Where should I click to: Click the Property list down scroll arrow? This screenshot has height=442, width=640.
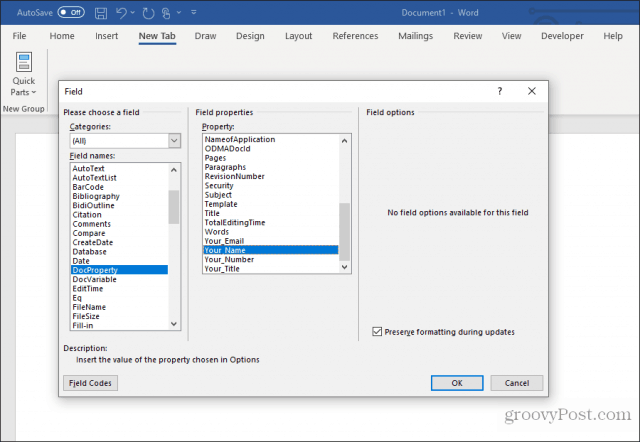pos(344,267)
